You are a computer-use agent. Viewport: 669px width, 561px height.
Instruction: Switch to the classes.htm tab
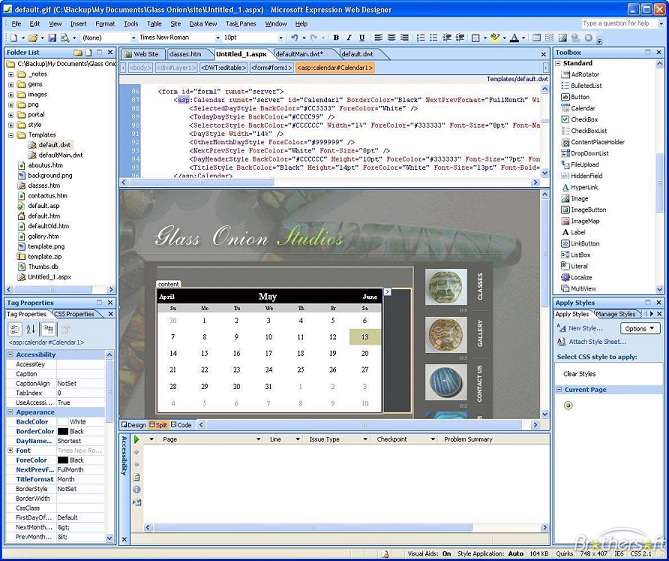click(185, 54)
